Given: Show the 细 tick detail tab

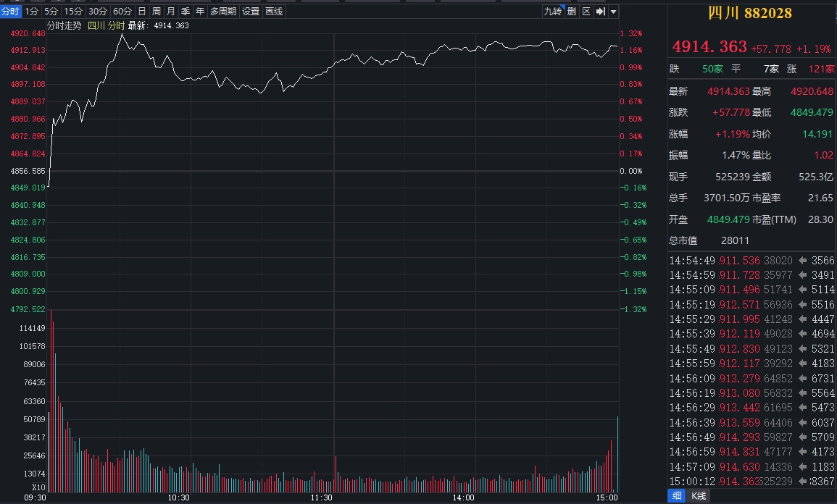Looking at the screenshot, I should (x=677, y=496).
